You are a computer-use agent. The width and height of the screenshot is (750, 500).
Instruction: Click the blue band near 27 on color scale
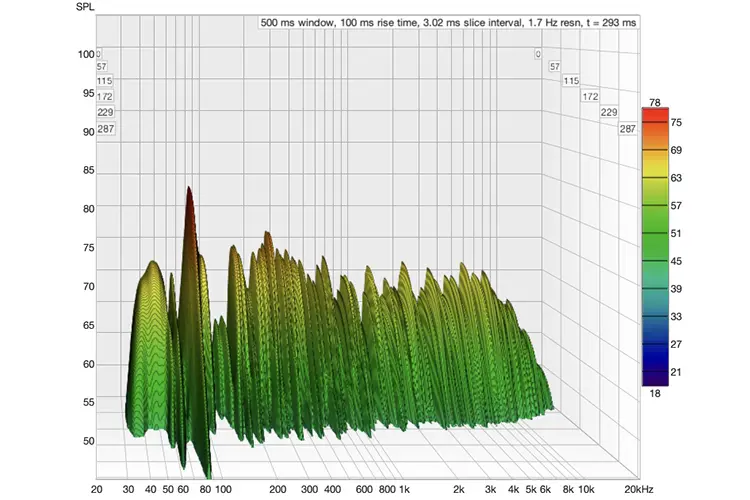(x=655, y=344)
